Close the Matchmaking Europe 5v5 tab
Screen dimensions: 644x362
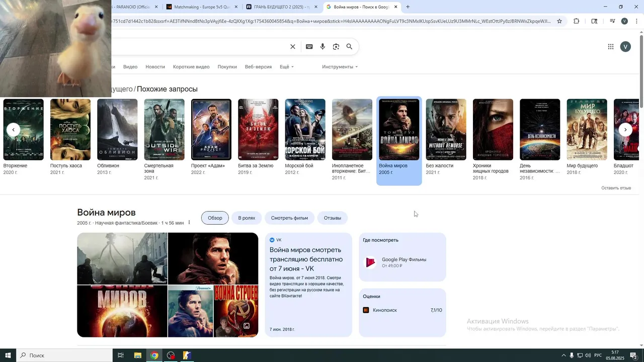coord(236,7)
